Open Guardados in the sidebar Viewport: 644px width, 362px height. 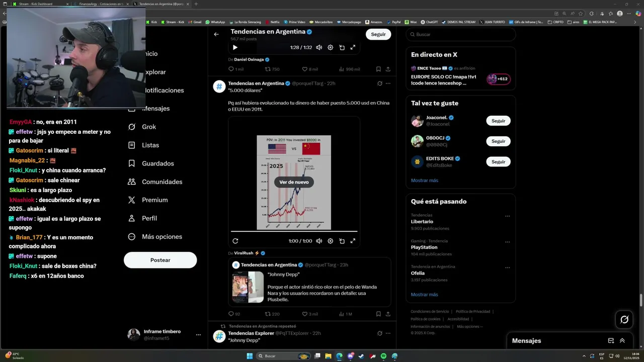[x=151, y=163]
